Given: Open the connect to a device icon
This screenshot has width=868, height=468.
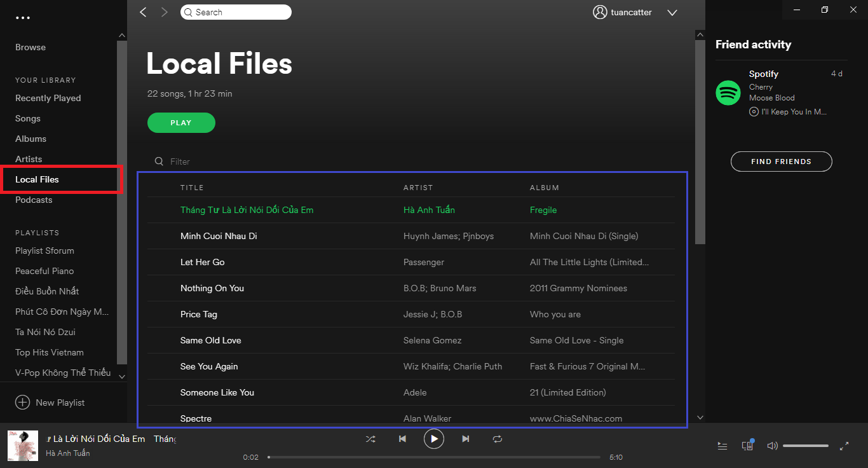Looking at the screenshot, I should pos(747,445).
